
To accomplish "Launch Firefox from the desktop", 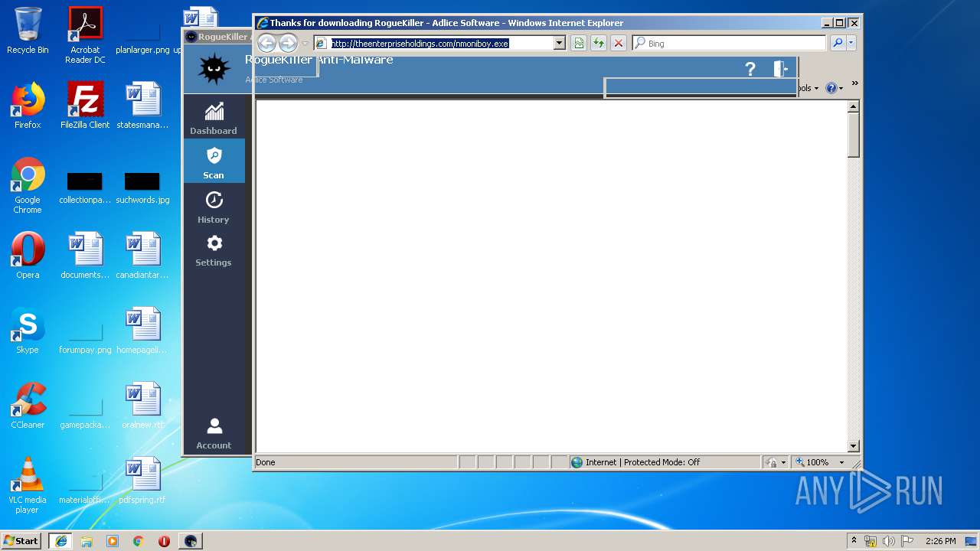I will 28,106.
